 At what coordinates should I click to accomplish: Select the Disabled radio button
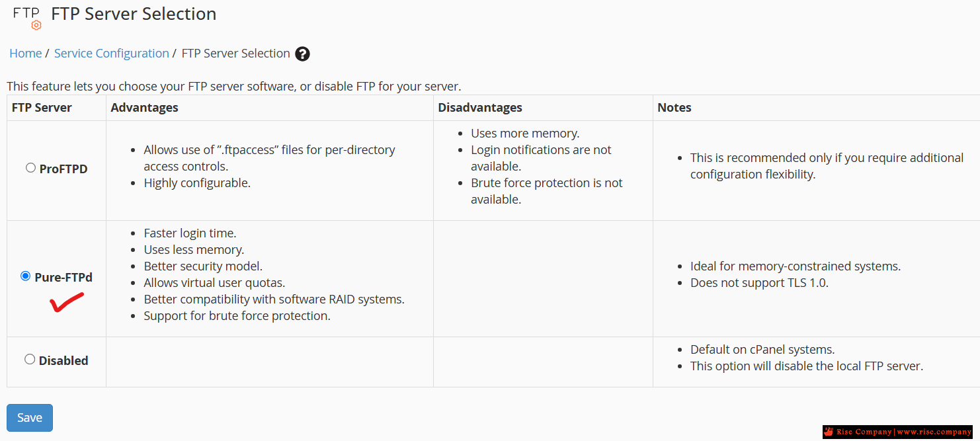(x=30, y=359)
